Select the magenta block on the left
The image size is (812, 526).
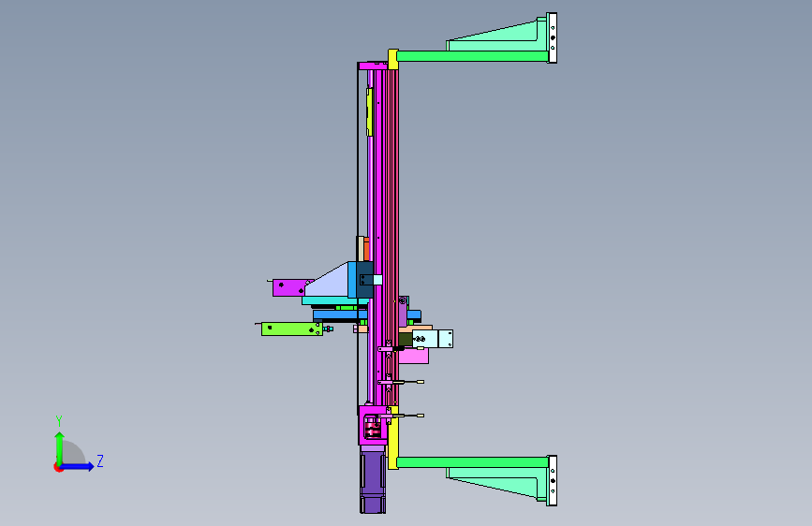290,288
